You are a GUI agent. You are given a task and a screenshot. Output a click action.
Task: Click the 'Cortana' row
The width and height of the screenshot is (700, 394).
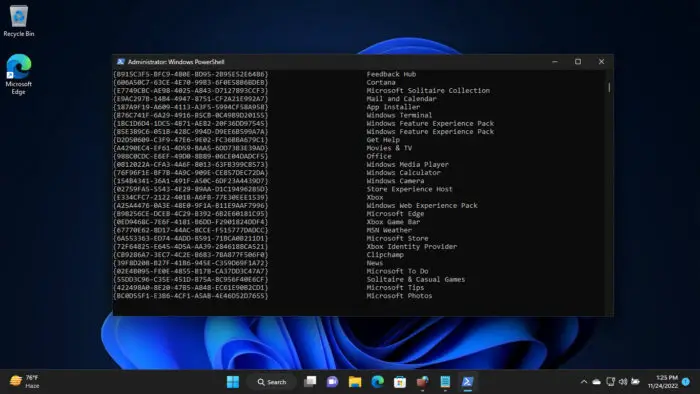click(381, 83)
